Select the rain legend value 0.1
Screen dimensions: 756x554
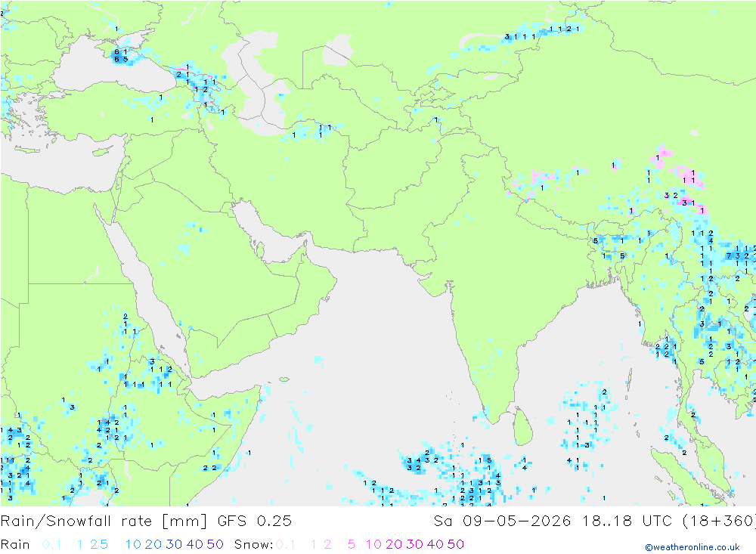(51, 544)
